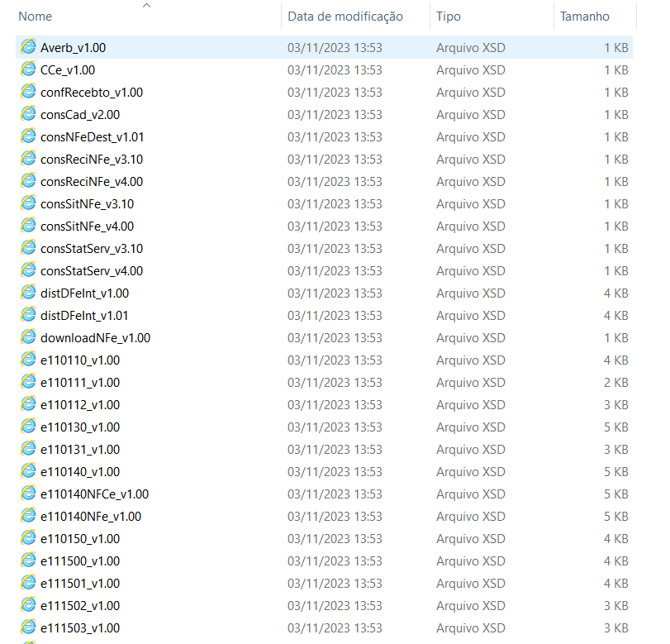670x644 pixels.
Task: Sort files by Tipo column header
Action: [x=449, y=17]
